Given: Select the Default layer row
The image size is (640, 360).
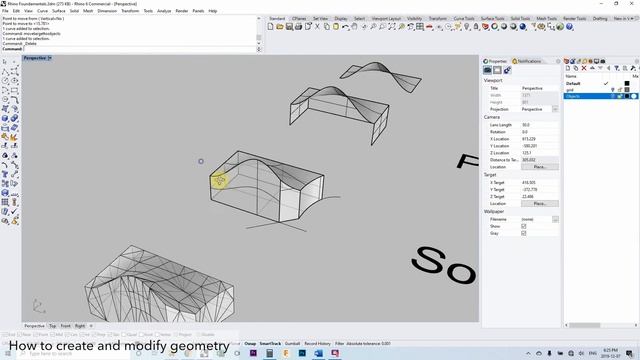Looking at the screenshot, I should coord(600,84).
